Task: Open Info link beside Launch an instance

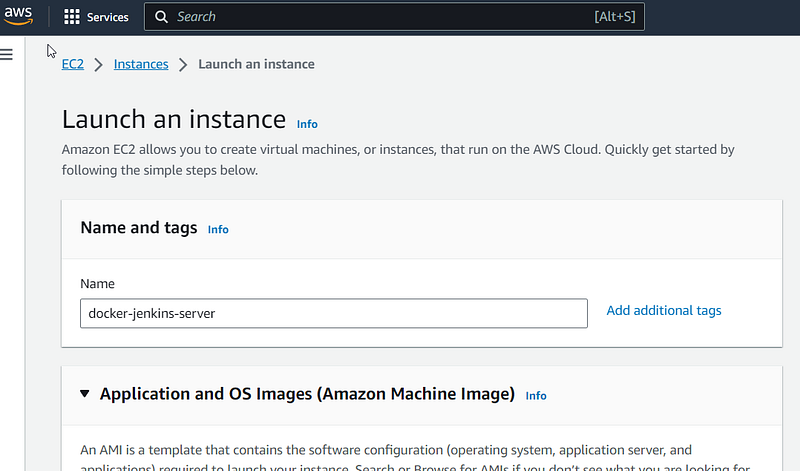Action: (x=307, y=124)
